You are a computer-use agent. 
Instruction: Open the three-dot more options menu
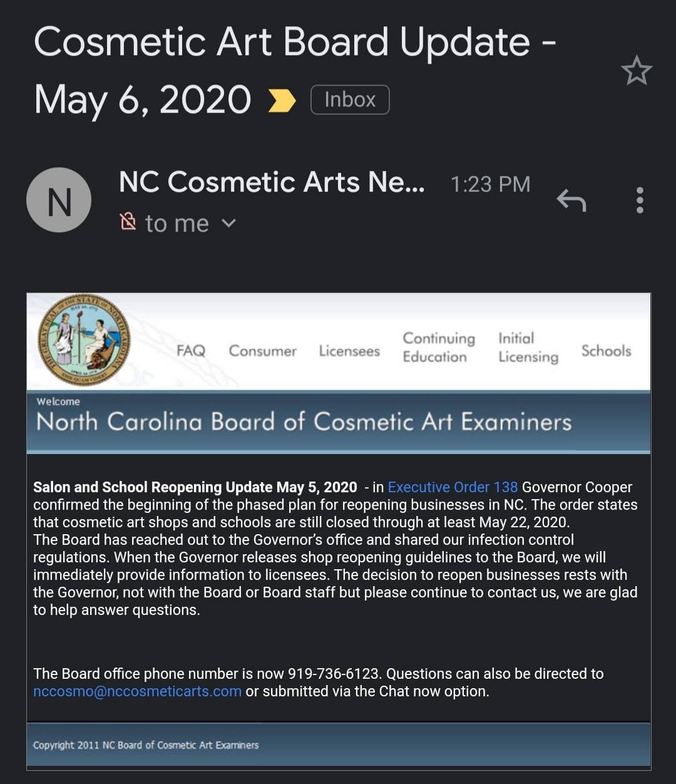[x=639, y=200]
